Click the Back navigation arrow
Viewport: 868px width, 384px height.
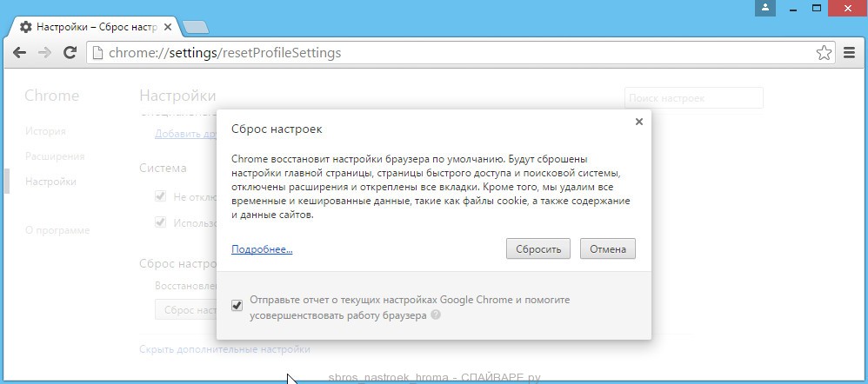19,53
